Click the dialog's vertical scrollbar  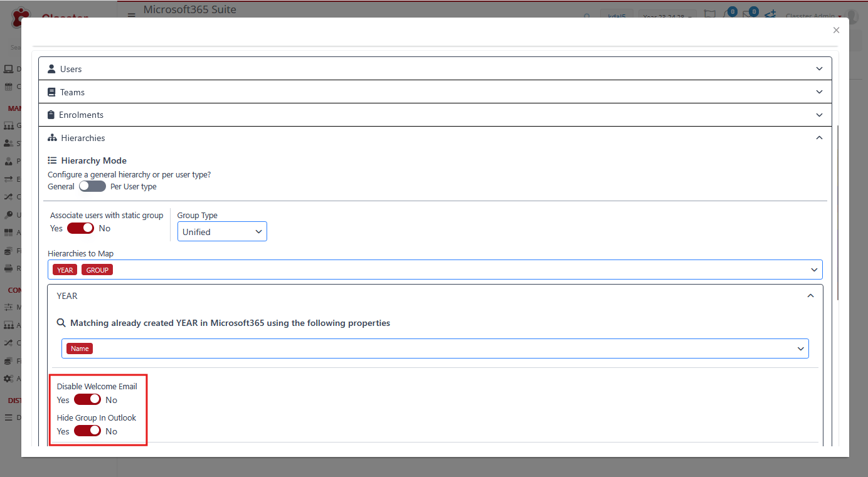coord(839,213)
